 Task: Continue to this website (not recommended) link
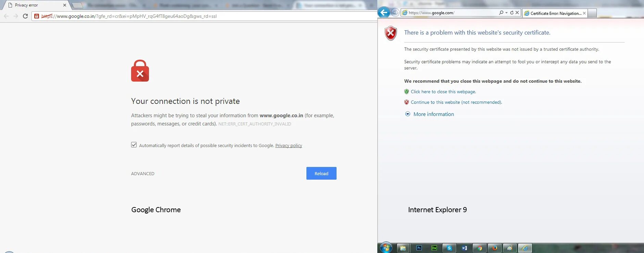click(x=456, y=102)
